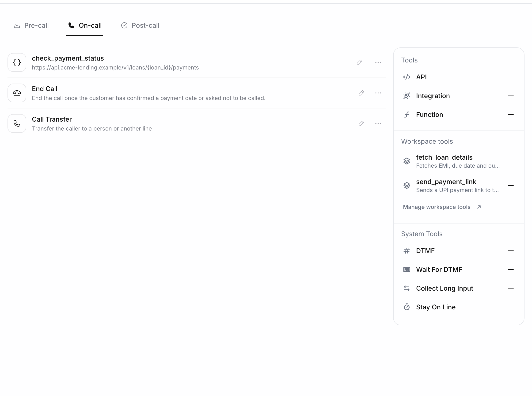Click the send_payment_link name
The height and width of the screenshot is (400, 532).
pos(446,182)
